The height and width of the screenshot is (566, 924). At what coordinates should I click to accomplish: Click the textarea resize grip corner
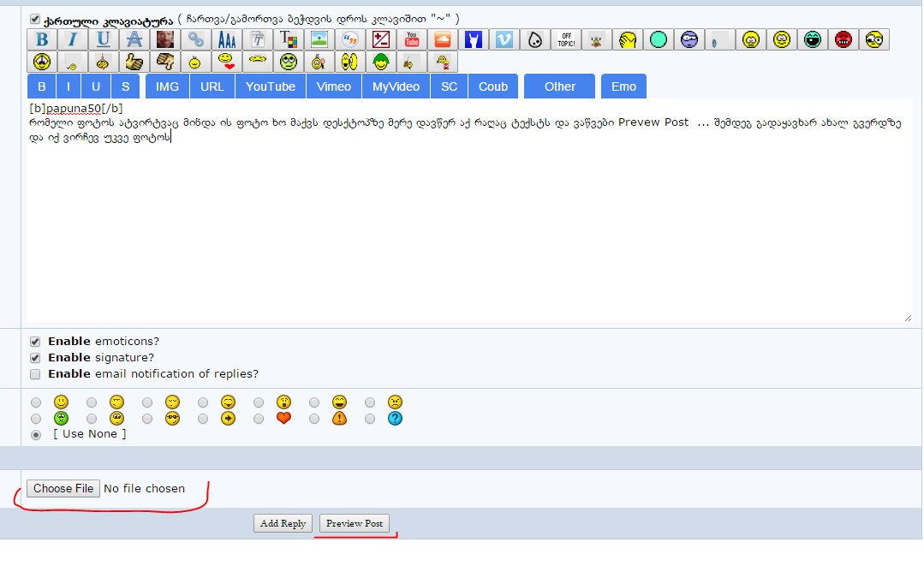(908, 318)
